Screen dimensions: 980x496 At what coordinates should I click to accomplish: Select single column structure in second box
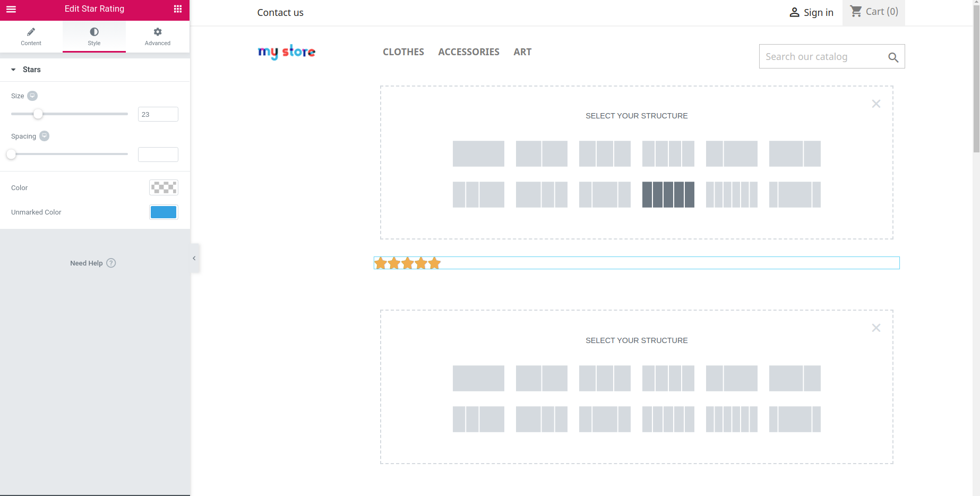tap(478, 378)
